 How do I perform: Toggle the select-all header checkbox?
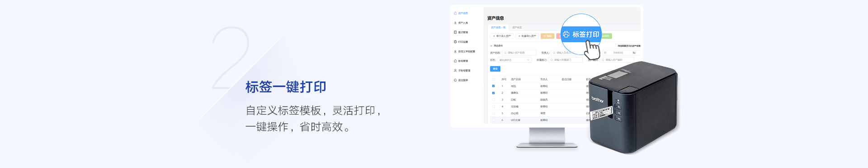click(493, 79)
